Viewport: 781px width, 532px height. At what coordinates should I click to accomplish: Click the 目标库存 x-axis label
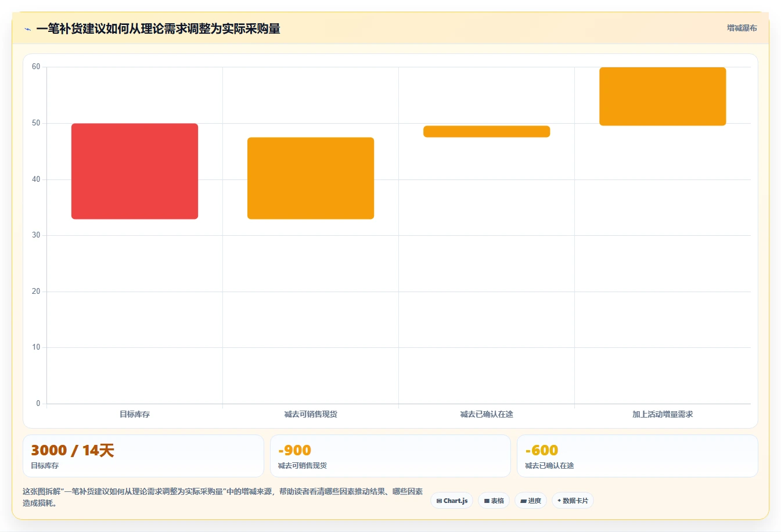[135, 414]
